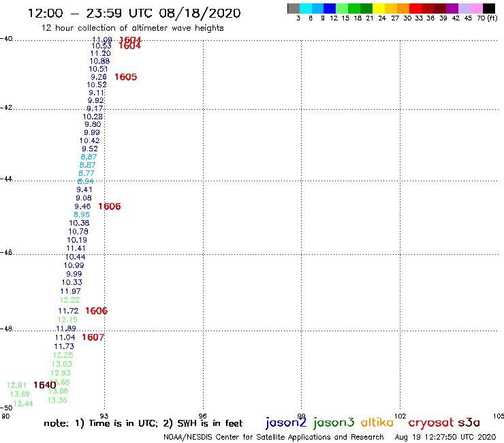Image resolution: width=504 pixels, height=443 pixels.
Task: Click the wave height value 11.41
Action: [76, 248]
